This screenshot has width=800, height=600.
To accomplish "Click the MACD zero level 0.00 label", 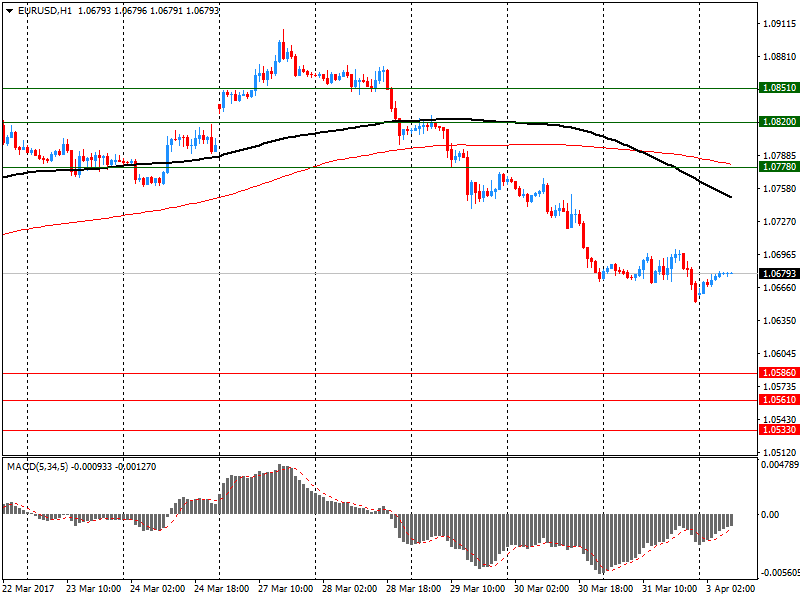I will pos(770,514).
